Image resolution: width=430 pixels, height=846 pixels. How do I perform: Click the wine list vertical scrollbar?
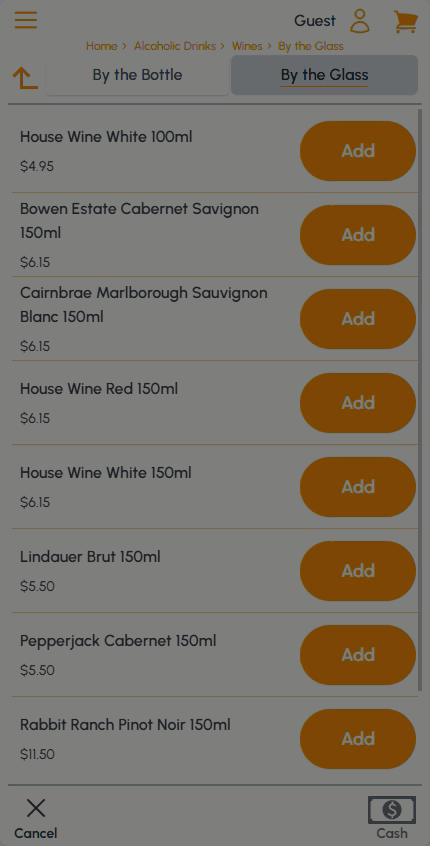coord(421,399)
